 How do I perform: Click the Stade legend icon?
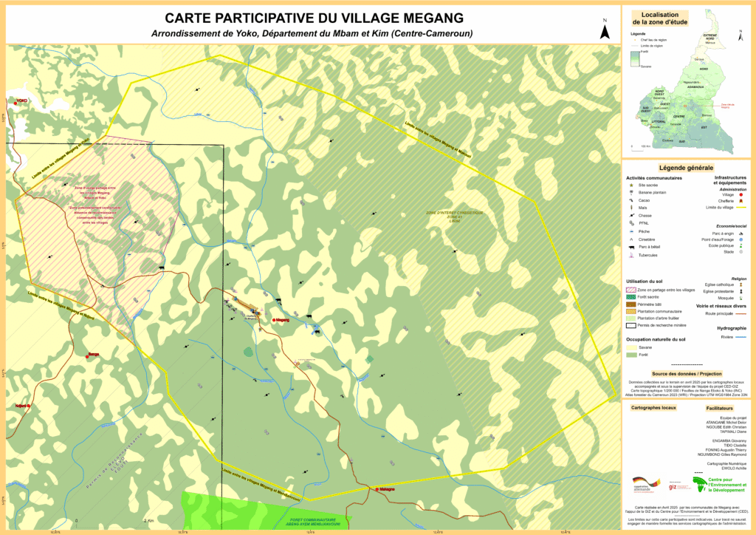[x=741, y=251]
